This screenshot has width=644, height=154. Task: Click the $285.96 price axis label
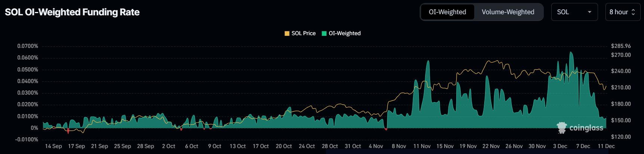click(620, 46)
